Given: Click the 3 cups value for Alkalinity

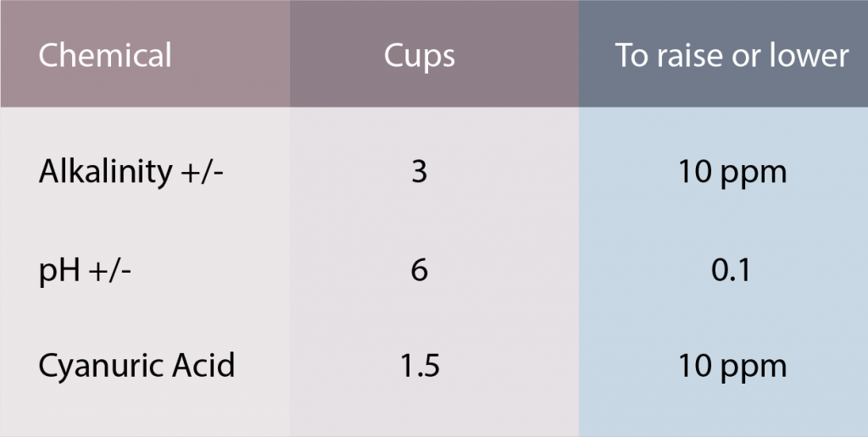Looking at the screenshot, I should pyautogui.click(x=419, y=172).
